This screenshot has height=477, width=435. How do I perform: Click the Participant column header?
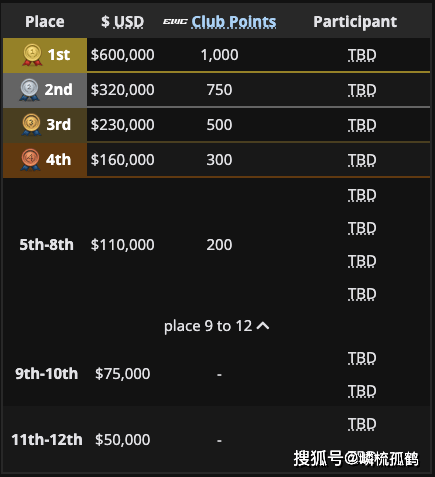tap(355, 22)
